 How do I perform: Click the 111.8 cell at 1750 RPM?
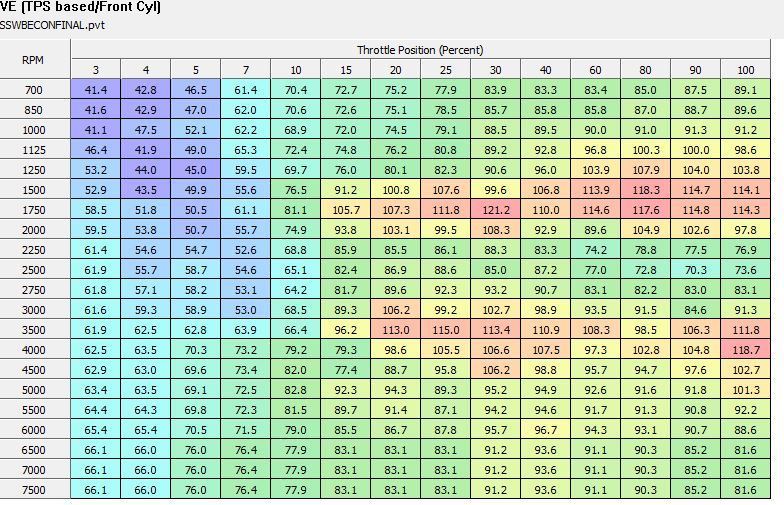(445, 210)
